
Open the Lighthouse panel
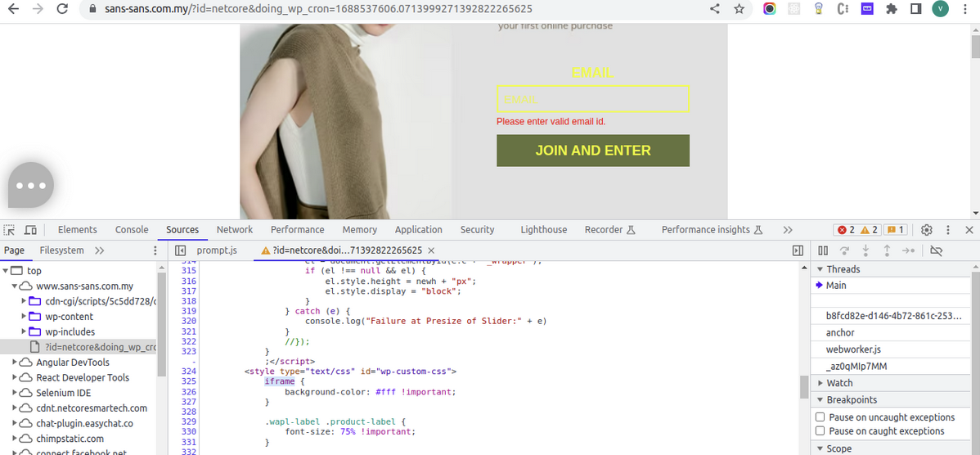point(544,230)
